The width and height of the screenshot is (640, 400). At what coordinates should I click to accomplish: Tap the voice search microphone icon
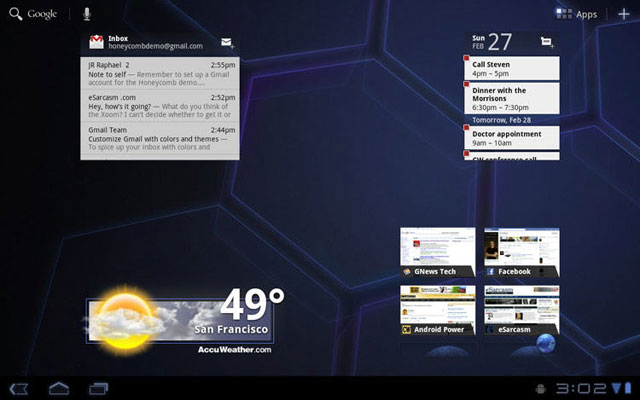point(86,14)
